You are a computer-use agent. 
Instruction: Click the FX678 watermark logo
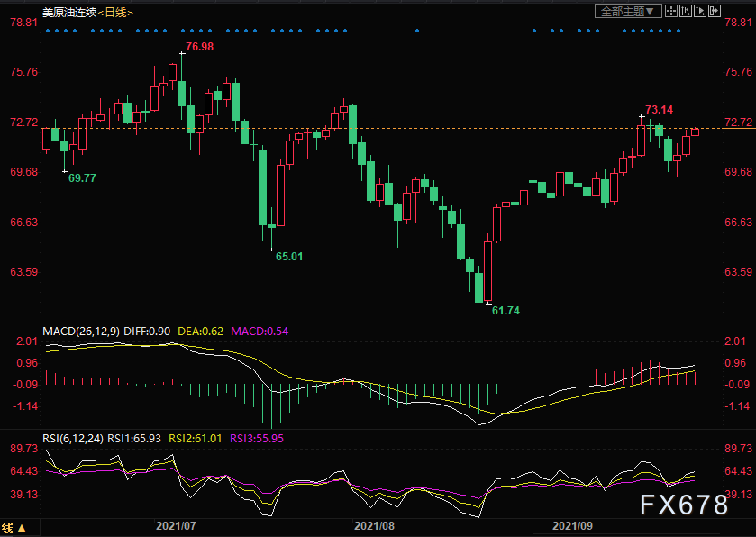pyautogui.click(x=684, y=506)
